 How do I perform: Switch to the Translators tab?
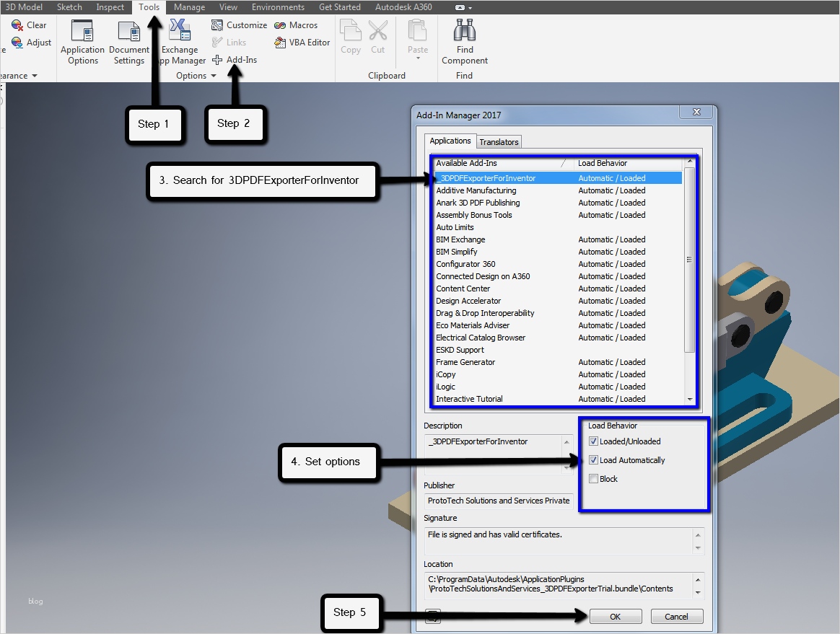pyautogui.click(x=499, y=142)
